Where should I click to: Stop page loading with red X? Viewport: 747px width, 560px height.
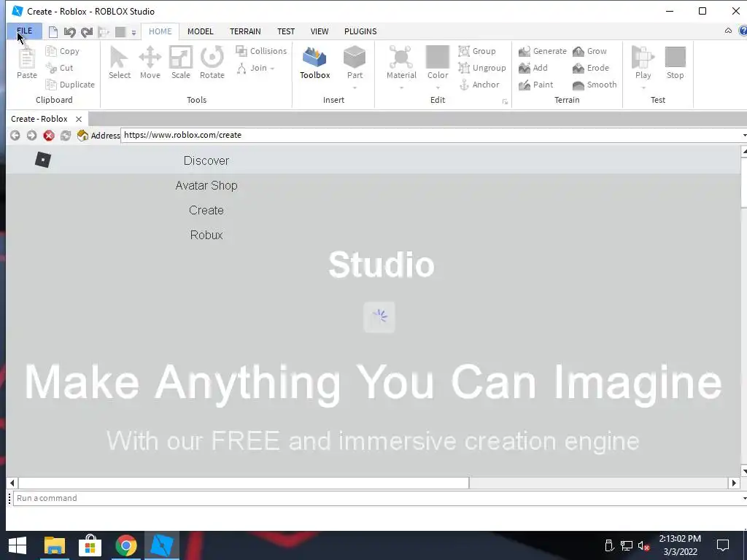49,136
